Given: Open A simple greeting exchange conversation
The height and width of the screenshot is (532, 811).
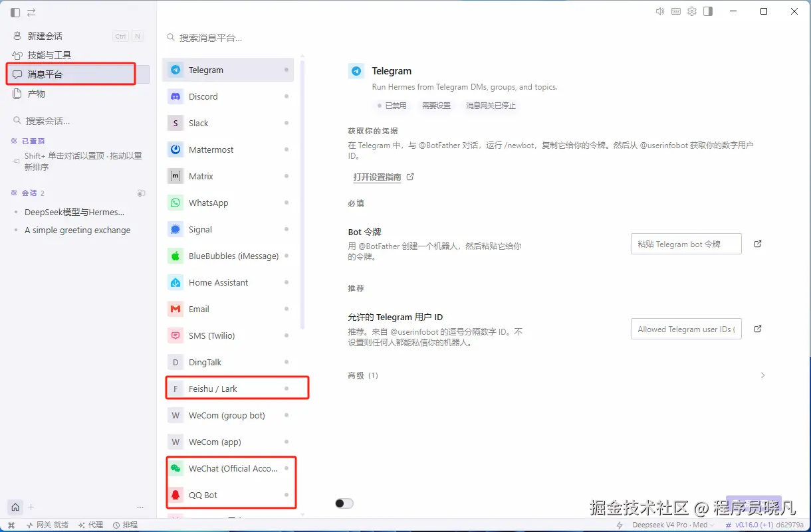Looking at the screenshot, I should point(77,230).
